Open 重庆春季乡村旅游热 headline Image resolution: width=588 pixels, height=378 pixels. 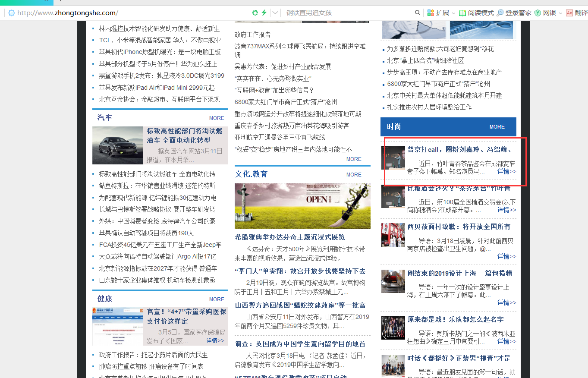[x=292, y=126]
